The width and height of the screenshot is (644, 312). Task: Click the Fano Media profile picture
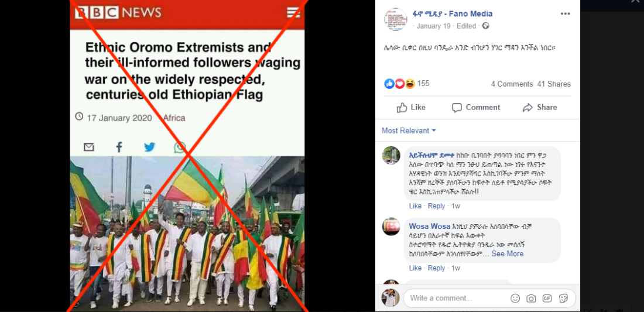396,19
